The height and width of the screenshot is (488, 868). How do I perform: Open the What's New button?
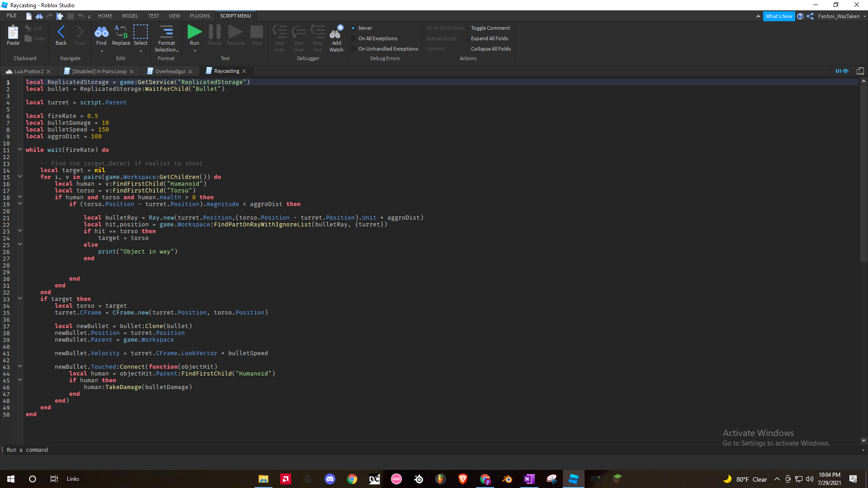pos(778,16)
